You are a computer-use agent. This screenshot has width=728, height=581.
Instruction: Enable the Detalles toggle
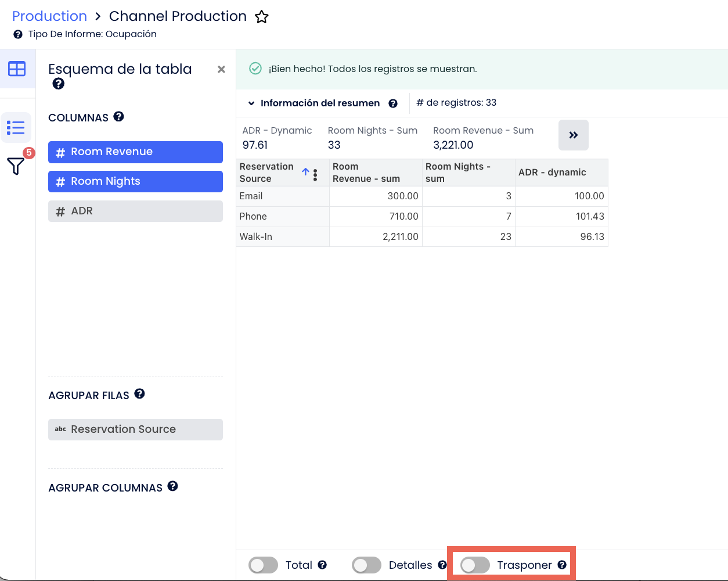pyautogui.click(x=367, y=565)
